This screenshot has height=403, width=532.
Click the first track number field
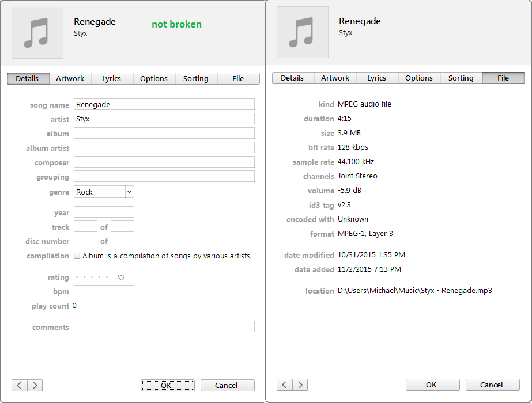click(x=85, y=226)
